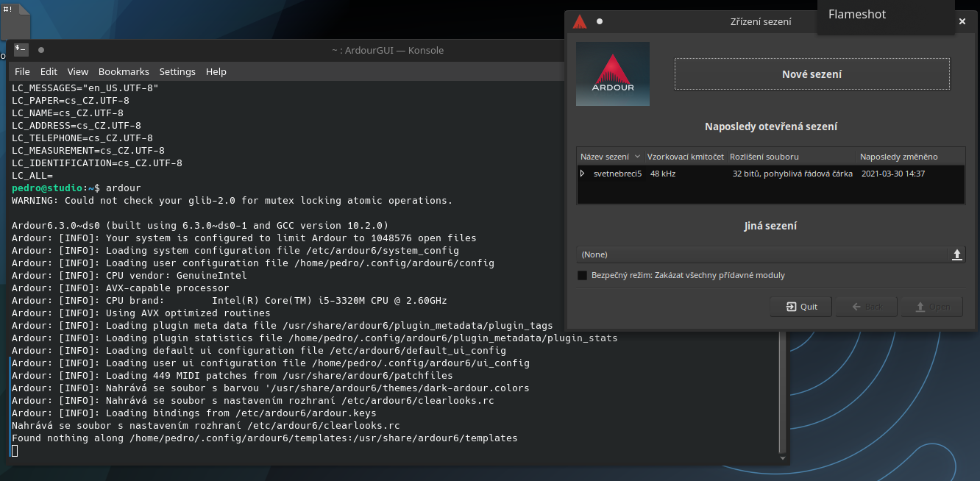Click the Ardour logo image in the dialog
Viewport: 980px width, 481px height.
[x=612, y=74]
